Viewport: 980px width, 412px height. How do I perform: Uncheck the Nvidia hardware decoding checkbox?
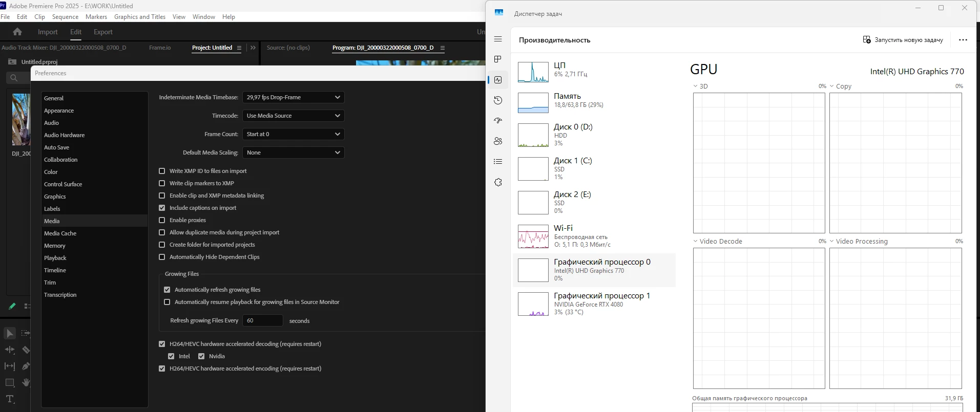click(x=201, y=356)
